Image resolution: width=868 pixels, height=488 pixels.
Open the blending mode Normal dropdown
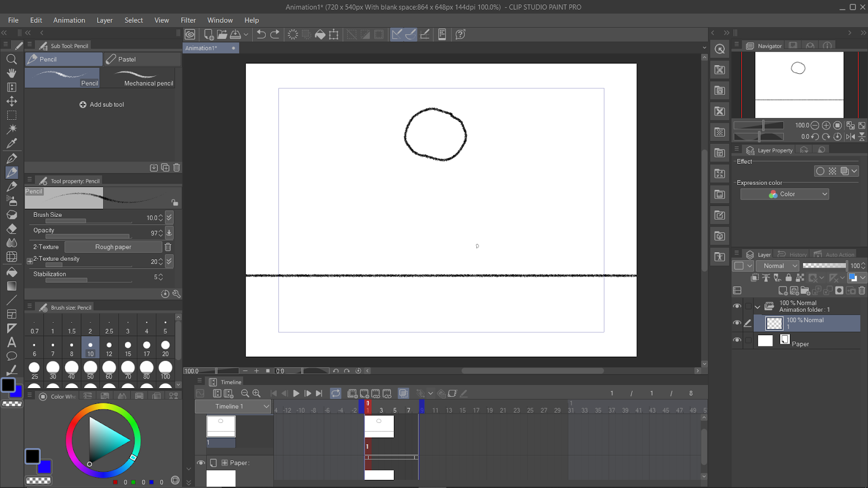click(778, 266)
